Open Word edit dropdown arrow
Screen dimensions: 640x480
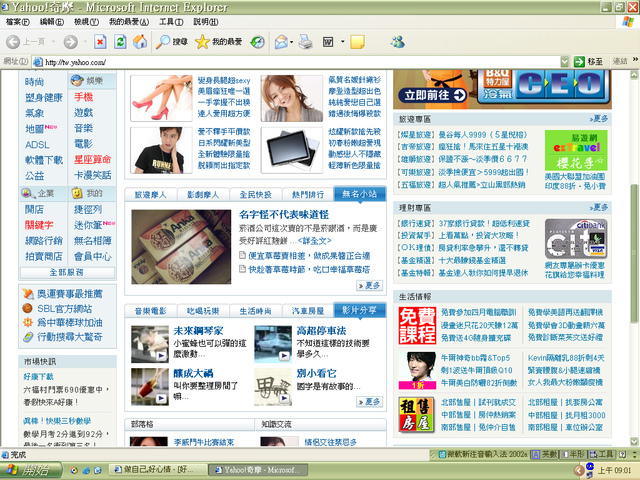342,42
